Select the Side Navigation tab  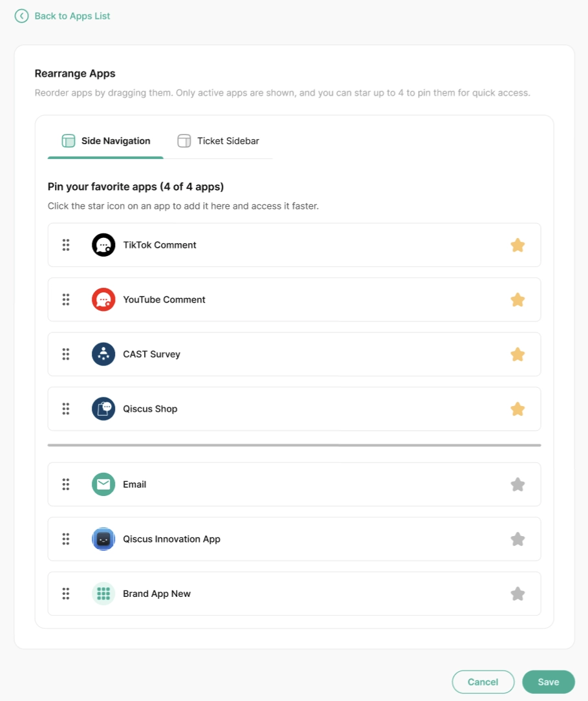pos(106,141)
